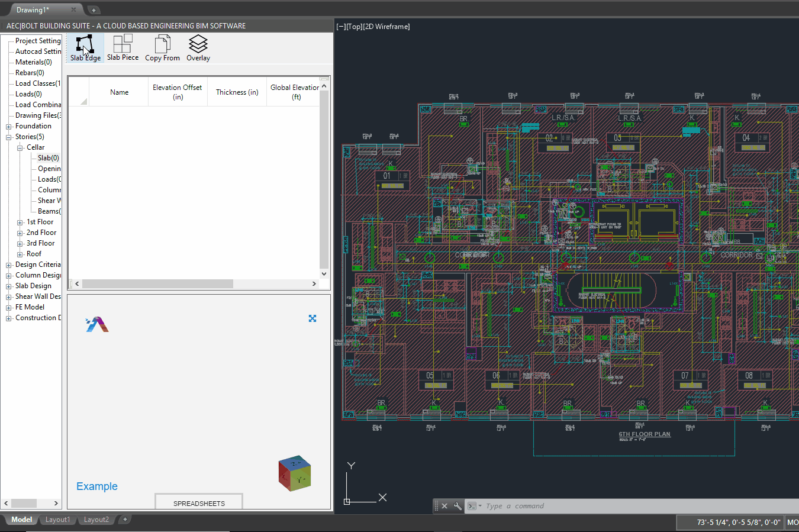This screenshot has height=532, width=799.
Task: Select Slab(0) under Cellar
Action: tap(49, 158)
